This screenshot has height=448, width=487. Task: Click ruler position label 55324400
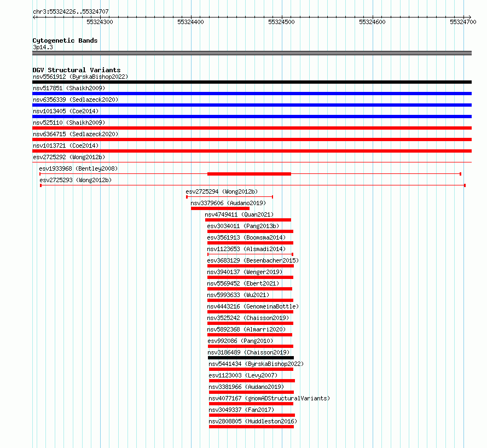[191, 22]
